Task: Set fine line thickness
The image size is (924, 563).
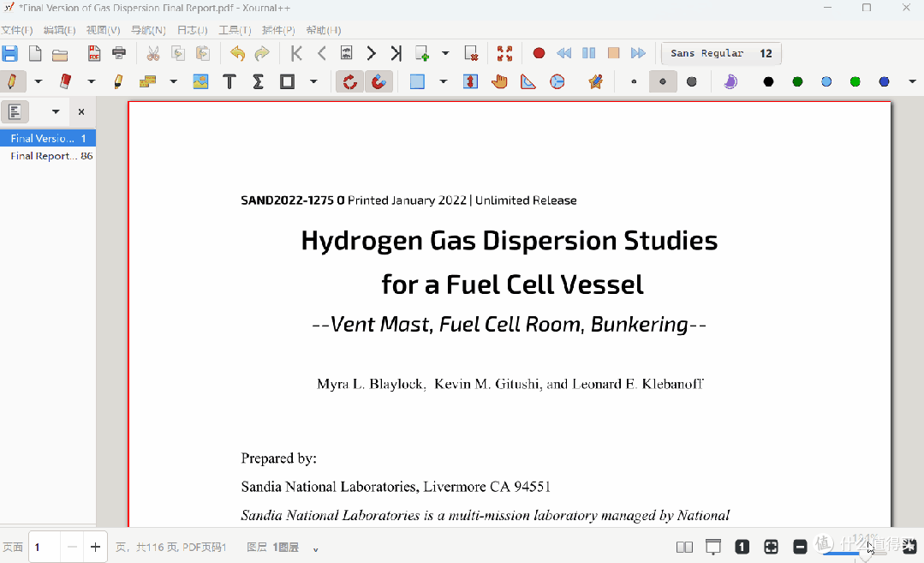Action: coord(634,82)
